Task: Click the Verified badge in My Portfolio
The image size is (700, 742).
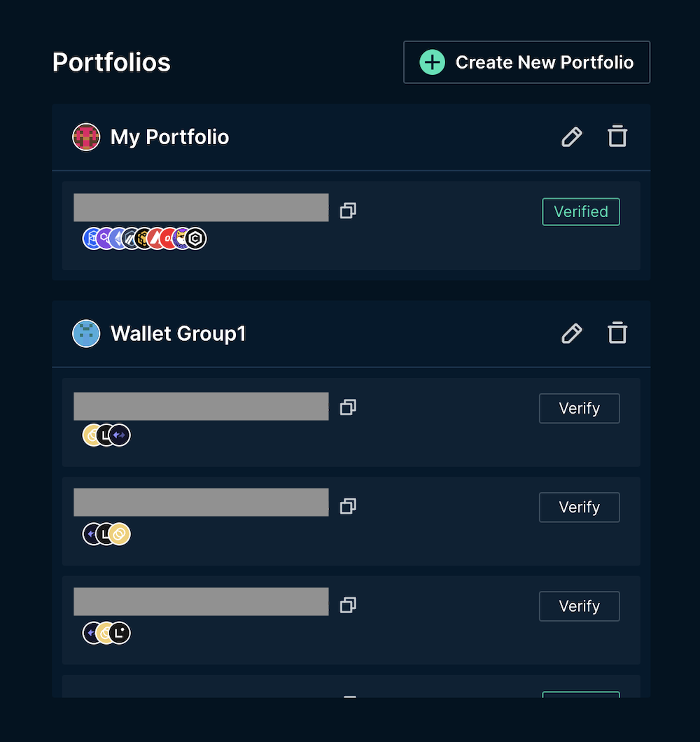Action: pos(580,211)
